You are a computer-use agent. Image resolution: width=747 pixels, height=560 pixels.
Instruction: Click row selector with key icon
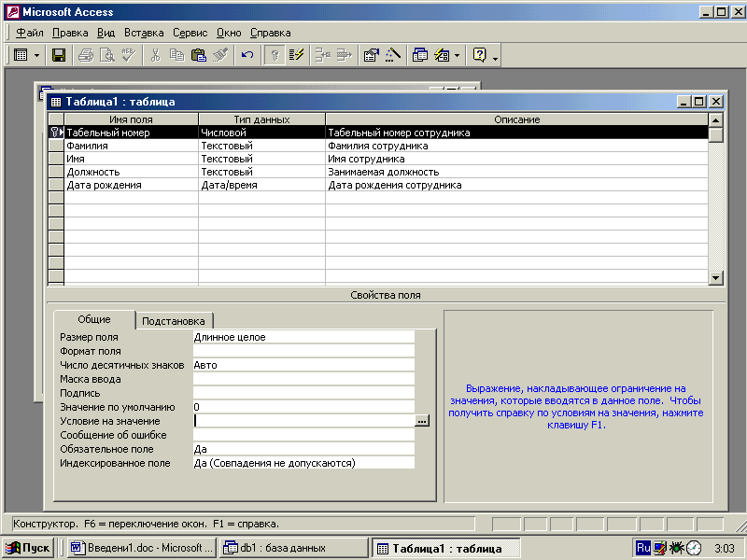(x=56, y=133)
